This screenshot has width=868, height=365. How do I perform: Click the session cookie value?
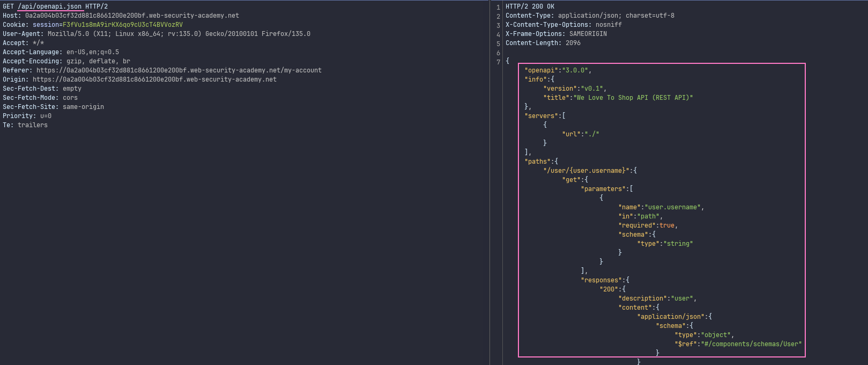pos(122,25)
